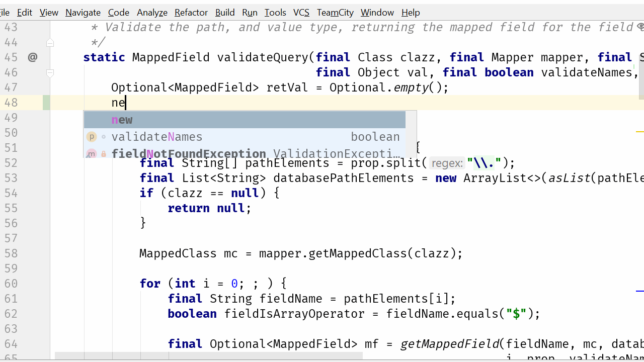Open the VCS menu
This screenshot has height=362, width=644.
pyautogui.click(x=301, y=13)
